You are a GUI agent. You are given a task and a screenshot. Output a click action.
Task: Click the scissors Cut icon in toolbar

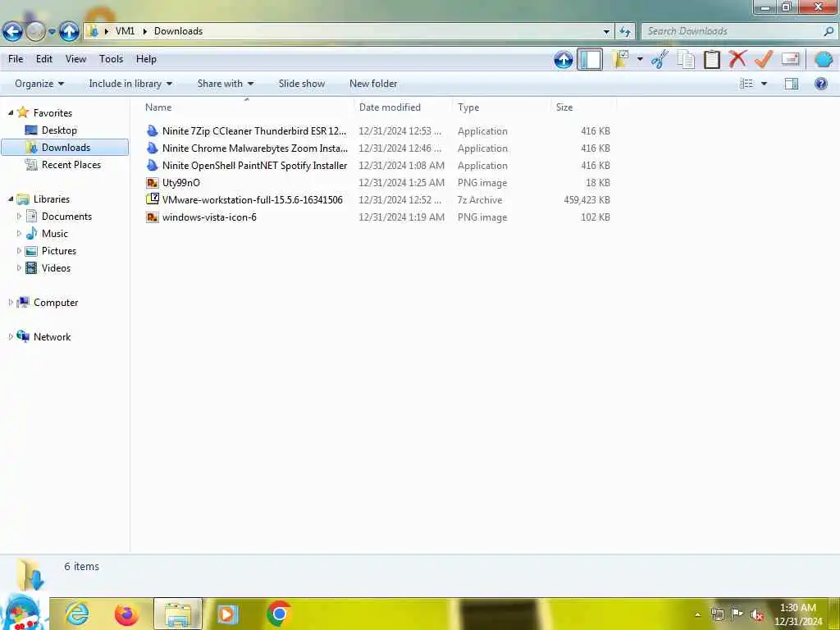tap(660, 59)
